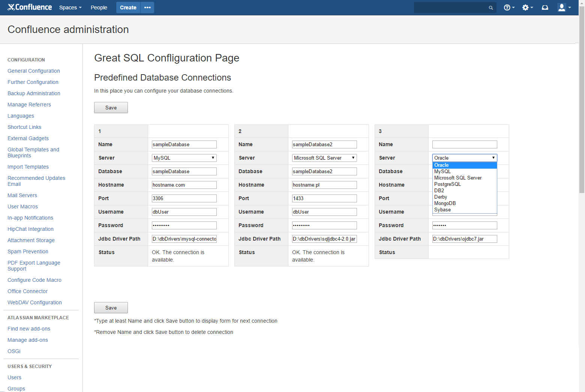The image size is (585, 392).
Task: Open WebDAV Configuration link
Action: tap(34, 302)
